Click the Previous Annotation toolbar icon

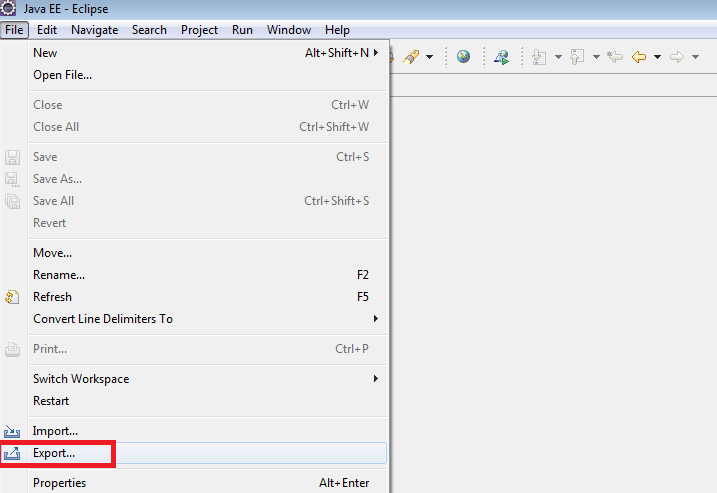578,57
